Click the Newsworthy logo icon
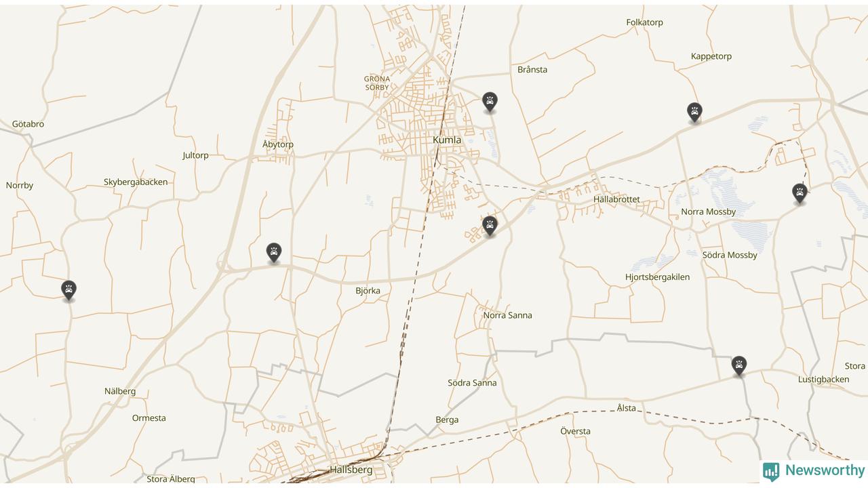This screenshot has width=868, height=488. (x=771, y=472)
